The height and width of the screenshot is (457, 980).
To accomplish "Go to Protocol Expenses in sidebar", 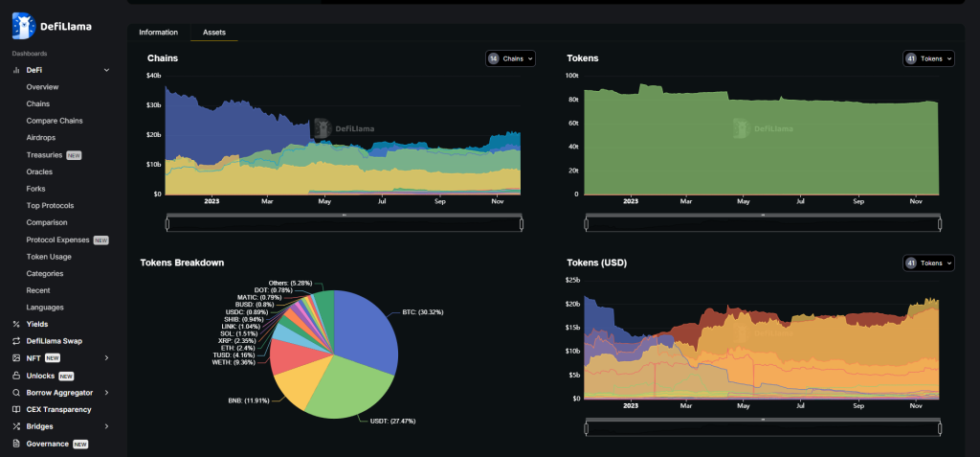I will pyautogui.click(x=58, y=240).
